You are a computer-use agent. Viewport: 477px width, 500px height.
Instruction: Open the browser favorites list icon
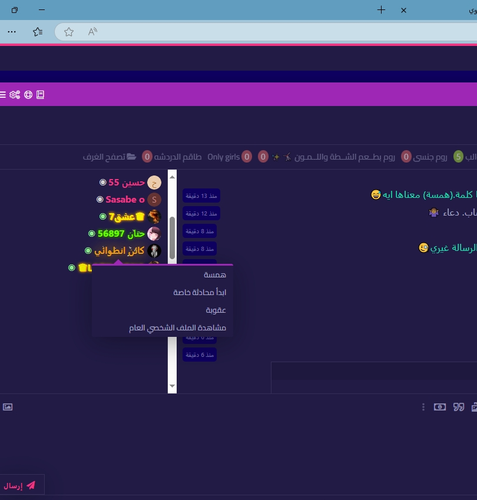[x=37, y=32]
